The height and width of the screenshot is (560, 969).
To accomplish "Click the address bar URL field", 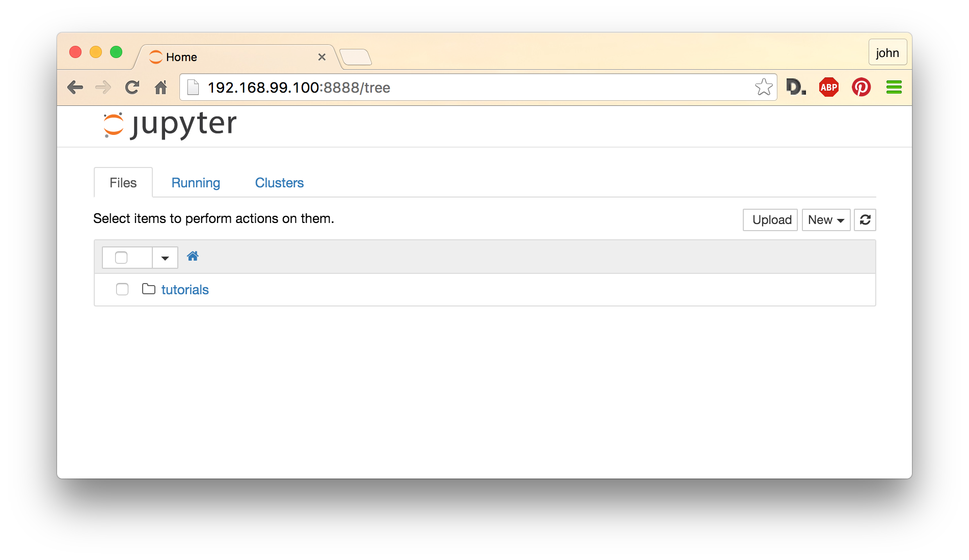I will coord(478,88).
